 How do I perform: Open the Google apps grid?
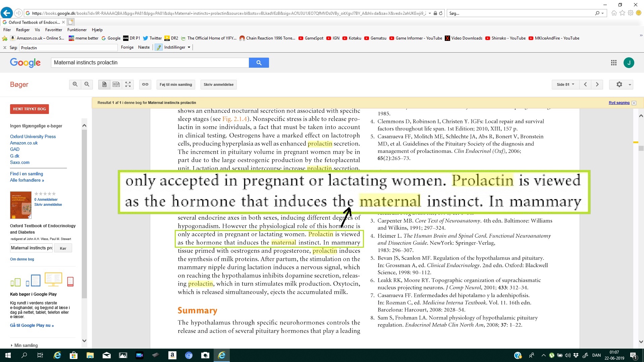tap(613, 63)
